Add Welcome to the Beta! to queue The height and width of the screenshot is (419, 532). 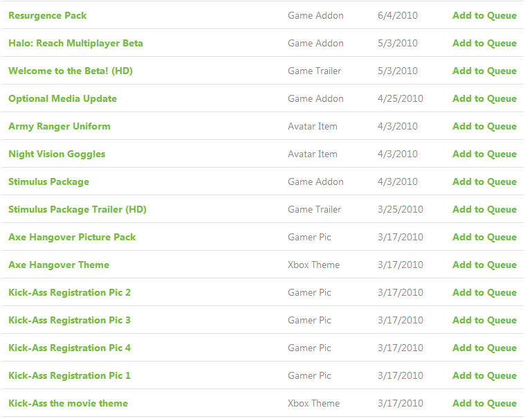tap(484, 71)
